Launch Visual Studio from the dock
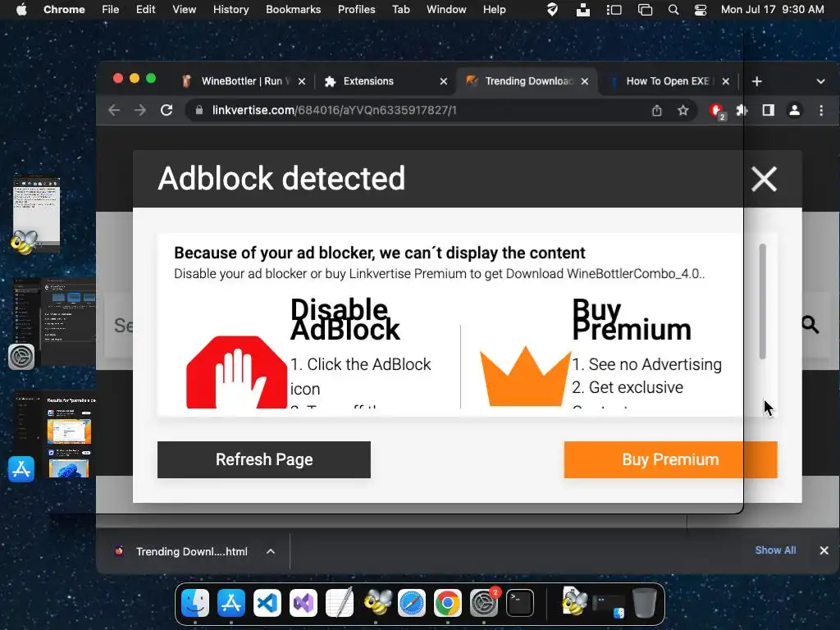 (304, 603)
